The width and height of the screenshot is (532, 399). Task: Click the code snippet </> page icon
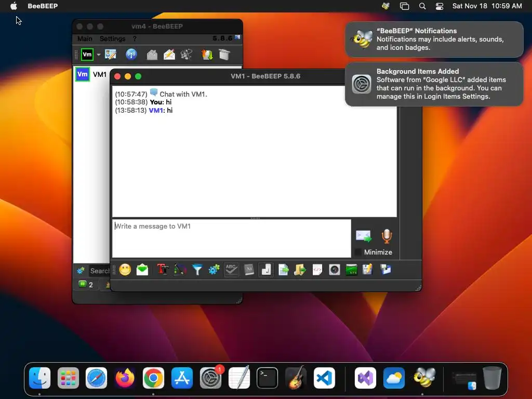(317, 270)
